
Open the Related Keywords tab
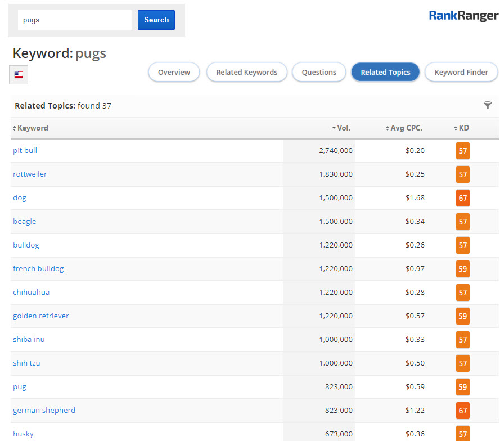tap(246, 72)
